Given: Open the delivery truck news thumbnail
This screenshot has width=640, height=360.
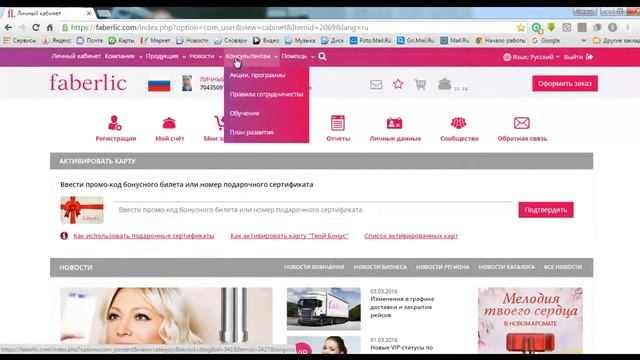Looking at the screenshot, I should 324,309.
